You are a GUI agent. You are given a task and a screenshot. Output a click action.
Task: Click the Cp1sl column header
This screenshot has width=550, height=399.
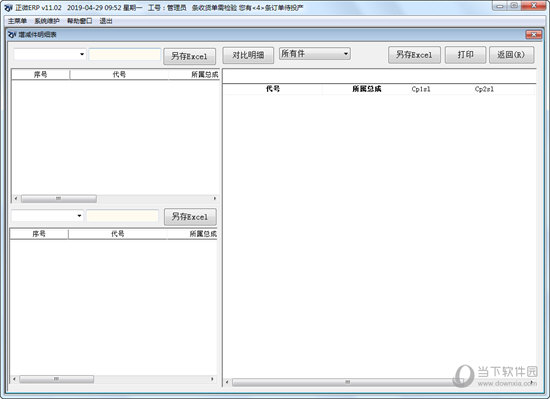pyautogui.click(x=421, y=89)
